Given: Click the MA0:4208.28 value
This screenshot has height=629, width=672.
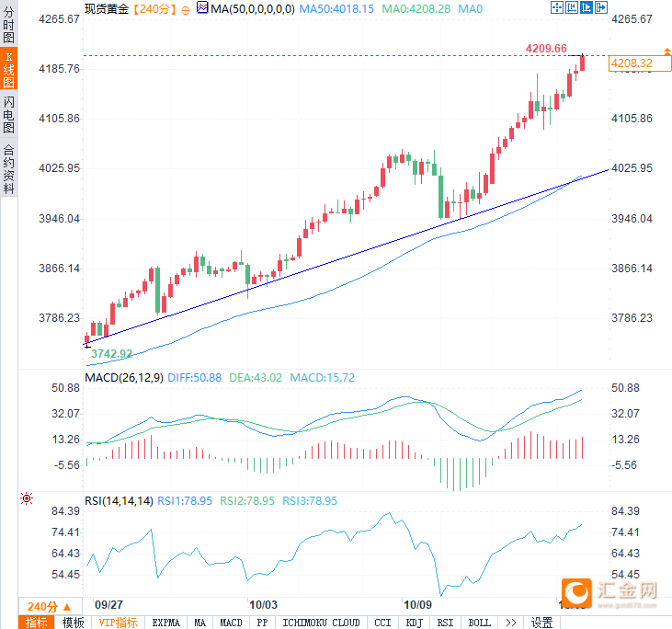Looking at the screenshot, I should coord(416,8).
